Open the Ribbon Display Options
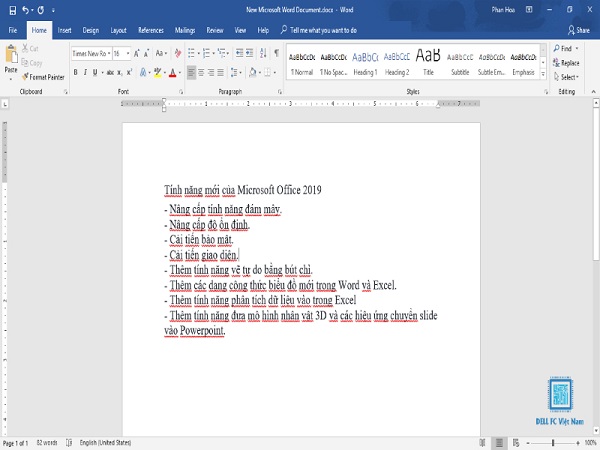 pos(529,10)
